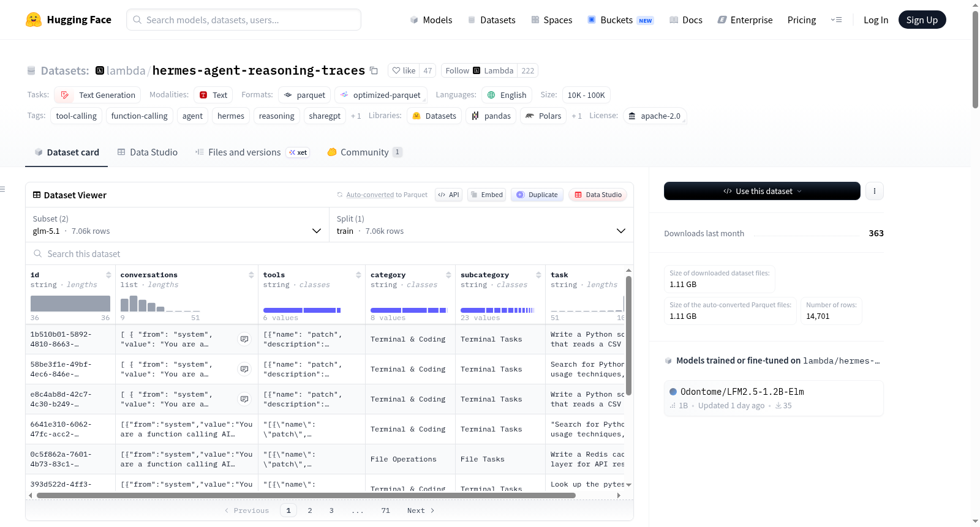Viewport: 980px width, 527px height.
Task: Switch to the Data Studio tab
Action: pyautogui.click(x=148, y=152)
